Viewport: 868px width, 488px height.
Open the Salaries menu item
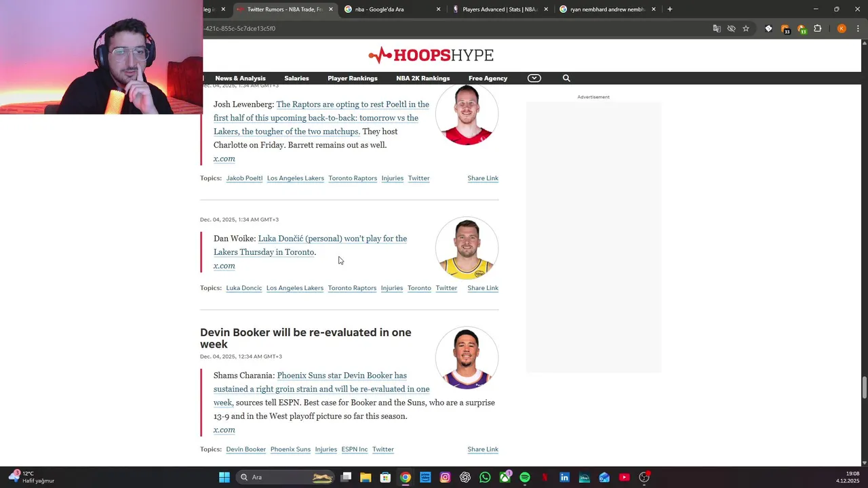[296, 79]
